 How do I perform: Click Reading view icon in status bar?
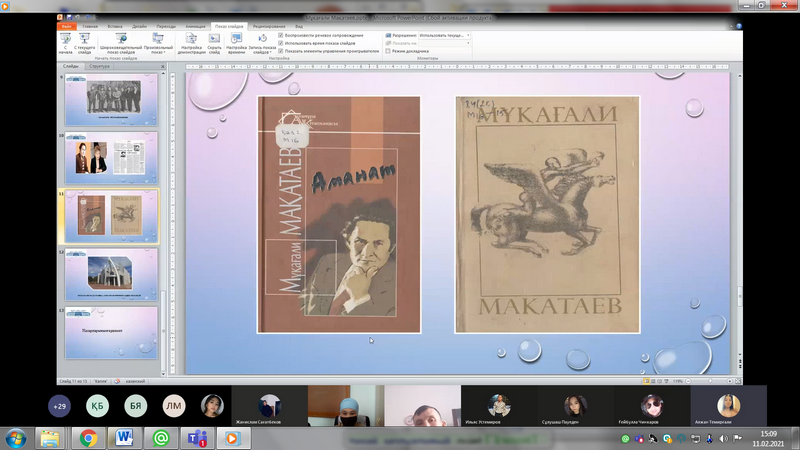click(x=659, y=381)
